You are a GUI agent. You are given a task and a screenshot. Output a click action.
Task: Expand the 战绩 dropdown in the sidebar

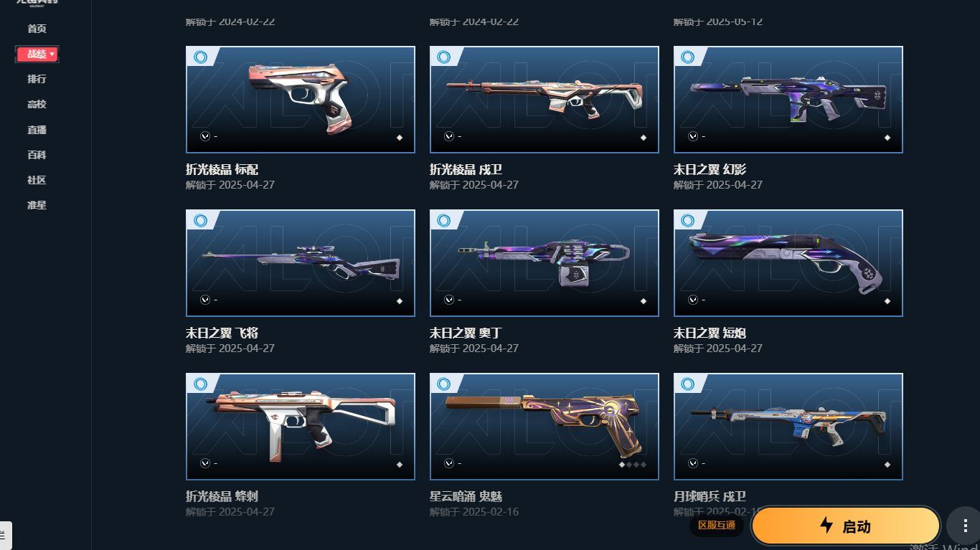coord(37,54)
